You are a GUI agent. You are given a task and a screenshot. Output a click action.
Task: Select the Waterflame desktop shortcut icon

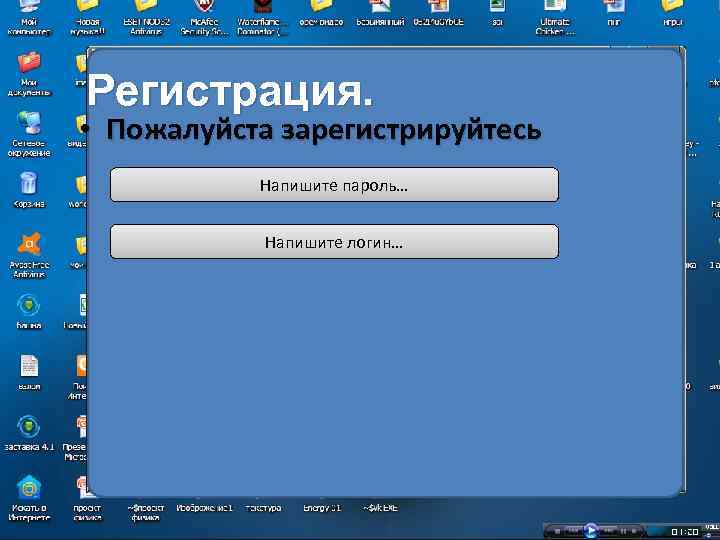click(x=263, y=17)
